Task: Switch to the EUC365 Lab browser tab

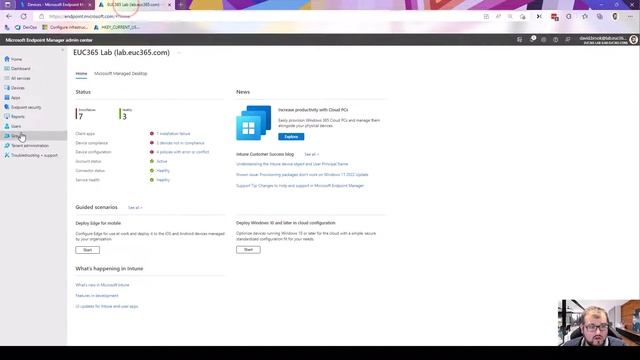Action: 133,4
